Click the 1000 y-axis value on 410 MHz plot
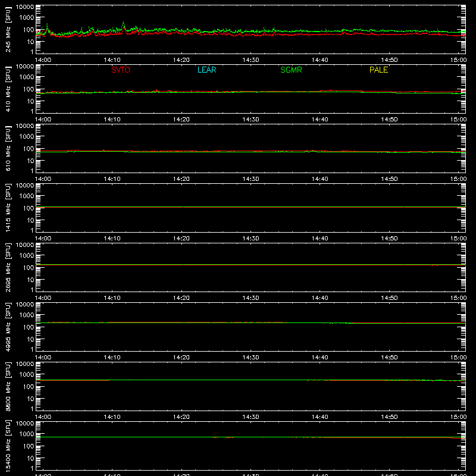Screen dimensions: 476x476 [x=27, y=77]
